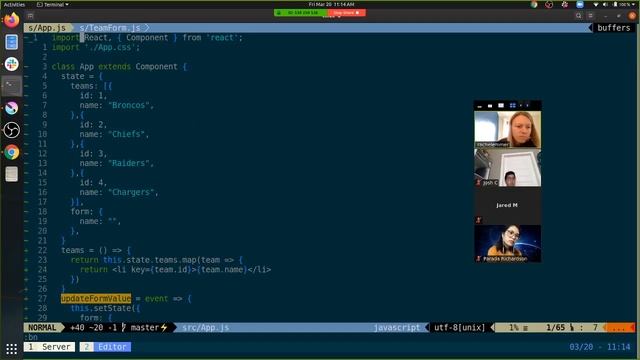The height and width of the screenshot is (360, 640).
Task: Open Firefox from the dock
Action: point(11,19)
